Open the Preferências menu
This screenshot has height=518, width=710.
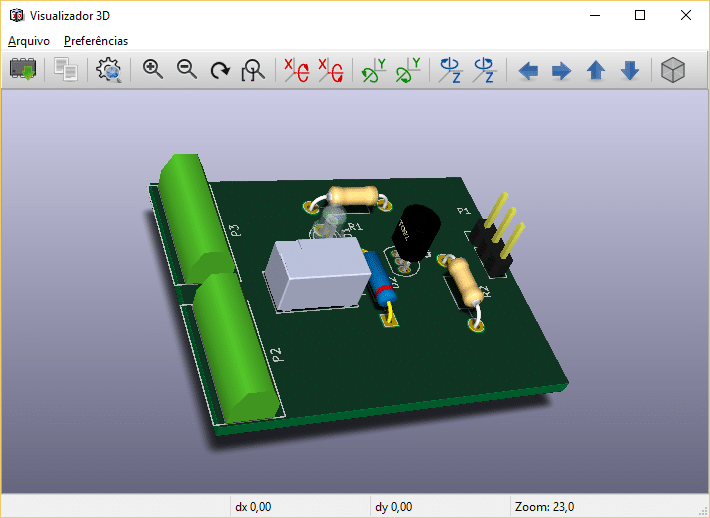click(96, 41)
